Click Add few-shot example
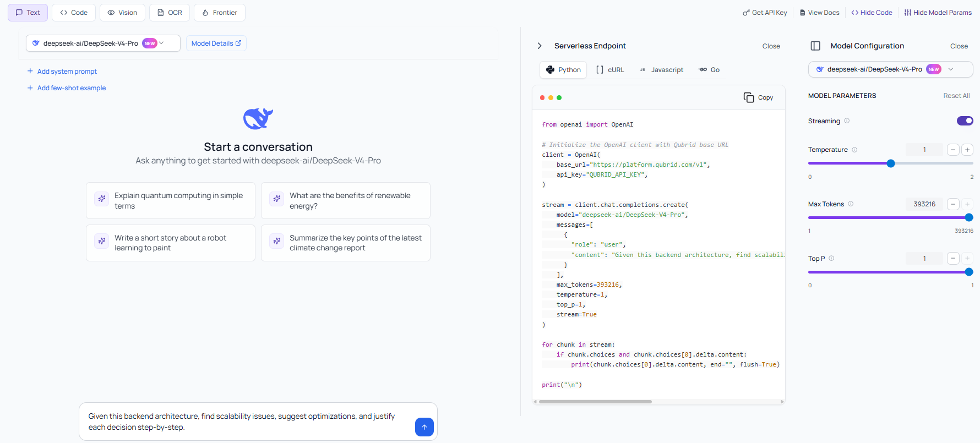The width and height of the screenshot is (980, 443). pyautogui.click(x=67, y=88)
